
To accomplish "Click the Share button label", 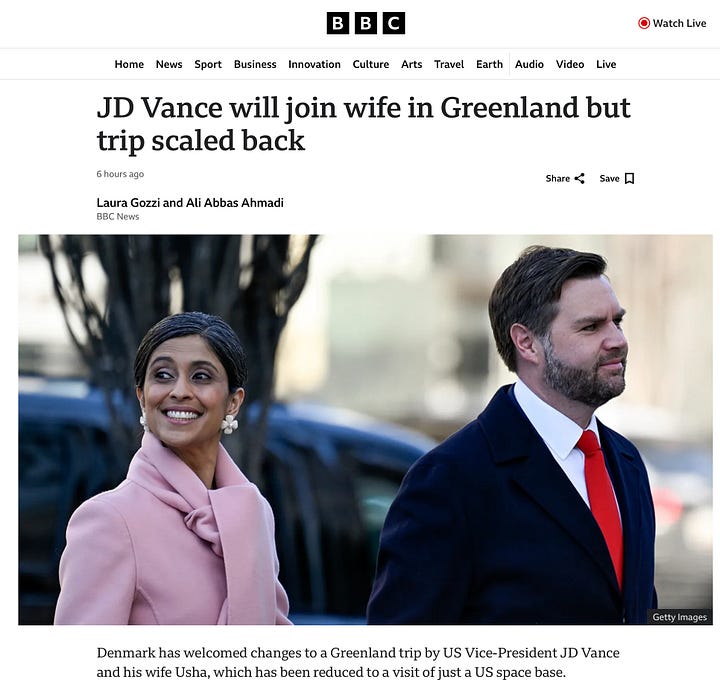I will tap(557, 179).
